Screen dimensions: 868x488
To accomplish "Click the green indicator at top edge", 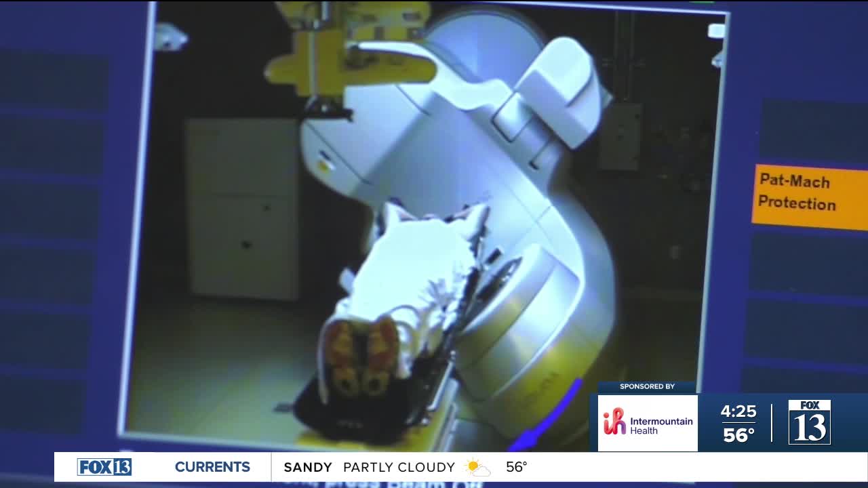I will [x=701, y=2].
